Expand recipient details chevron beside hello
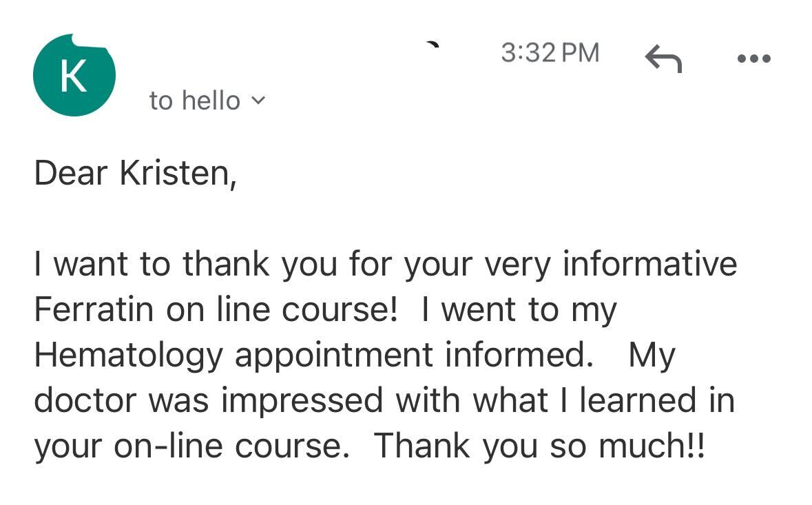This screenshot has height=505, width=812. (x=258, y=100)
